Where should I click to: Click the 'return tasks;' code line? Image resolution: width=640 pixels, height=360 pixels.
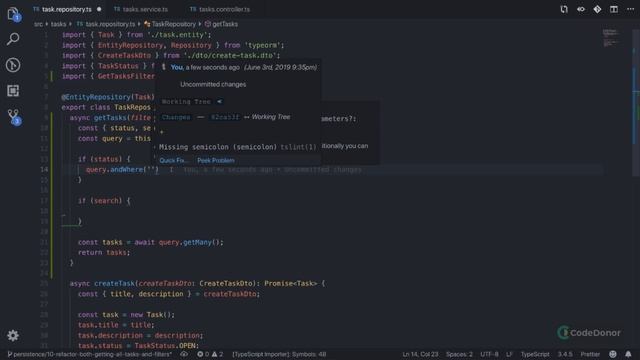tap(104, 253)
